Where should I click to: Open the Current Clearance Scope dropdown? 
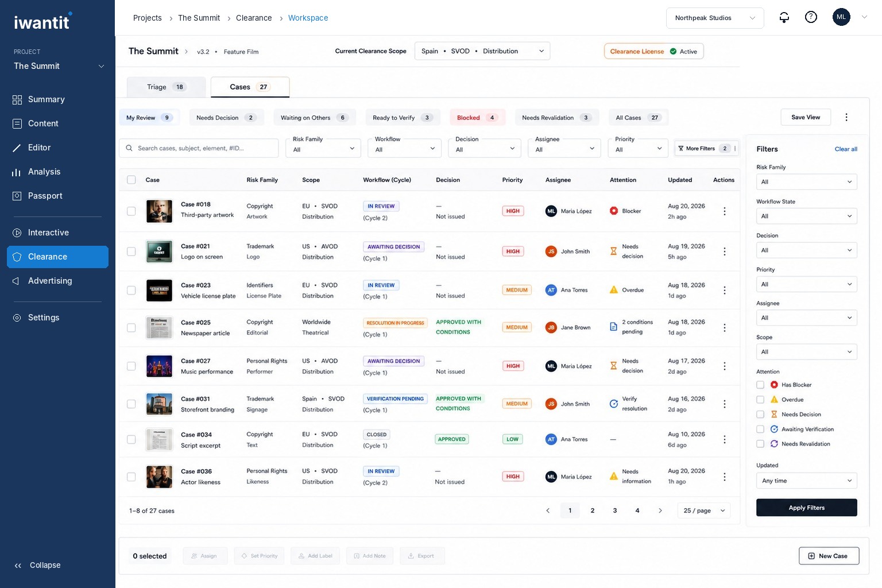pyautogui.click(x=482, y=51)
